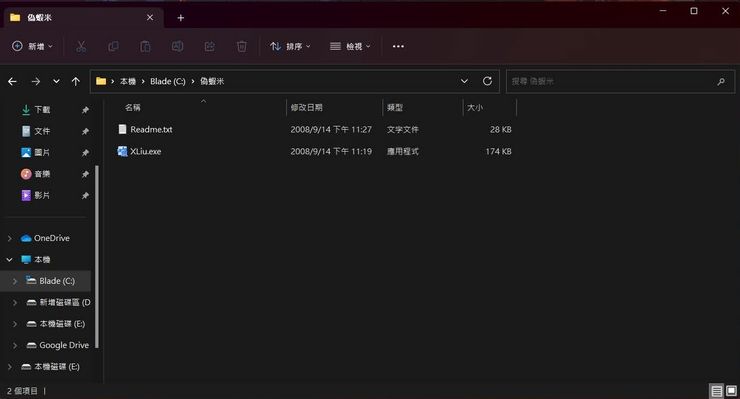The height and width of the screenshot is (399, 740).
Task: Click the 28 KB size cell
Action: coord(501,129)
